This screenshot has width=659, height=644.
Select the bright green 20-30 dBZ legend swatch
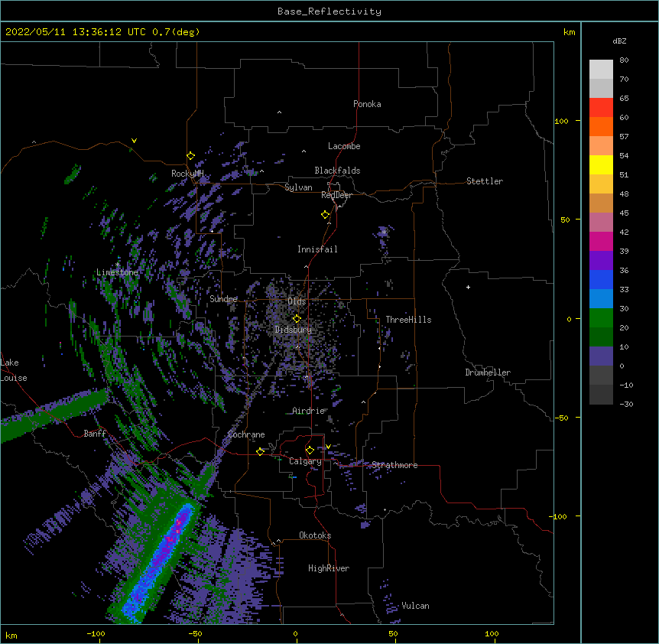[x=601, y=318]
